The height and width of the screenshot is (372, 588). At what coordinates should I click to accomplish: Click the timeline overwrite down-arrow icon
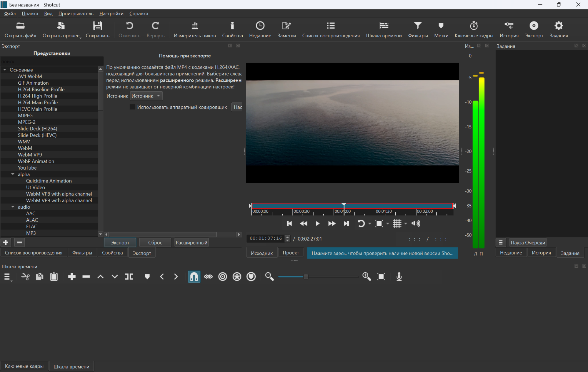pos(115,277)
